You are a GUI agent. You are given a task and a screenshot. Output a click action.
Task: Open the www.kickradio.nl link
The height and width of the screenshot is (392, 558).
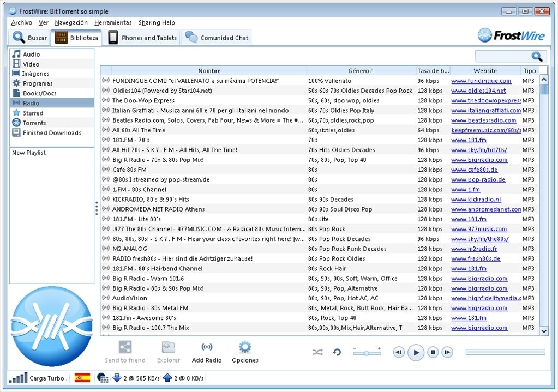[476, 199]
